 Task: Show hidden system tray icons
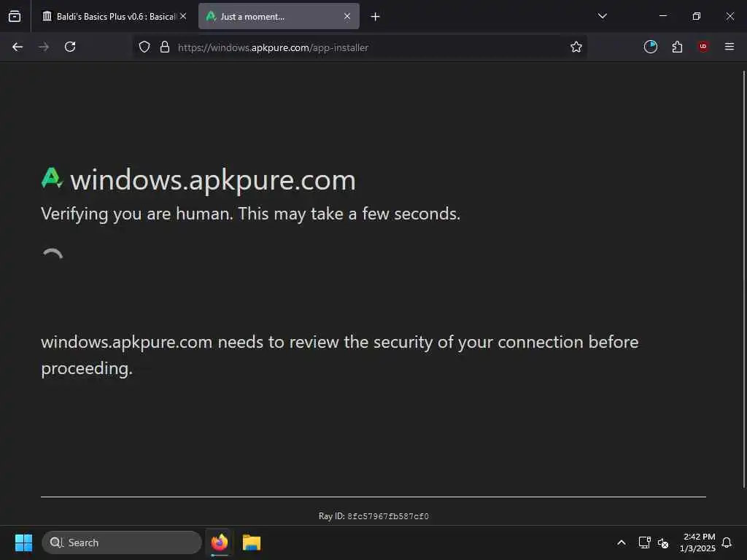622,542
